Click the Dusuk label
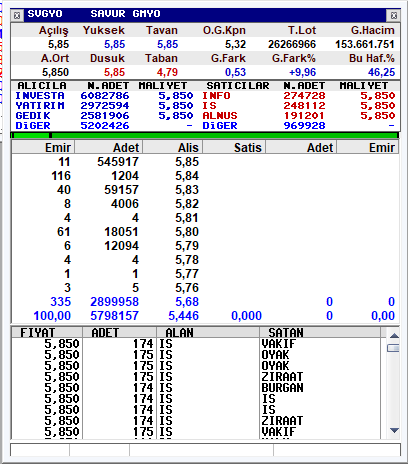The width and height of the screenshot is (408, 464). pyautogui.click(x=107, y=58)
